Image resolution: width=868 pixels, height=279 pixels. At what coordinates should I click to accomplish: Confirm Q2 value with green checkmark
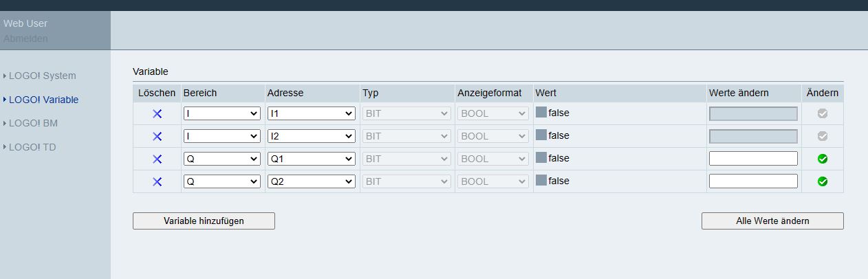click(x=823, y=182)
